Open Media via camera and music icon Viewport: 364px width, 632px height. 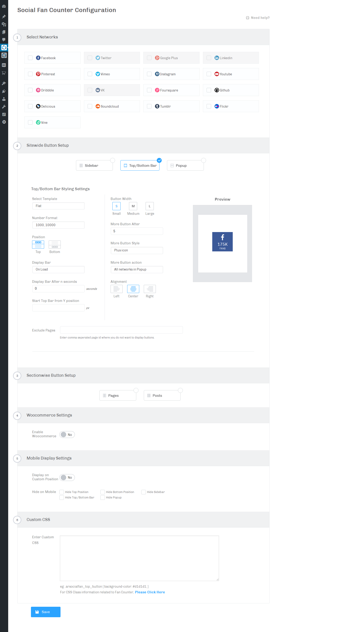(4, 24)
